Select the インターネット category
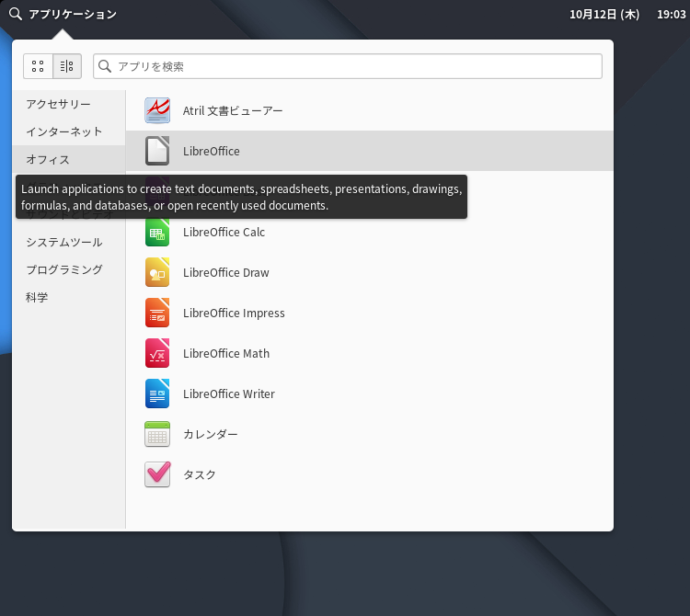Image resolution: width=690 pixels, height=616 pixels. click(69, 131)
